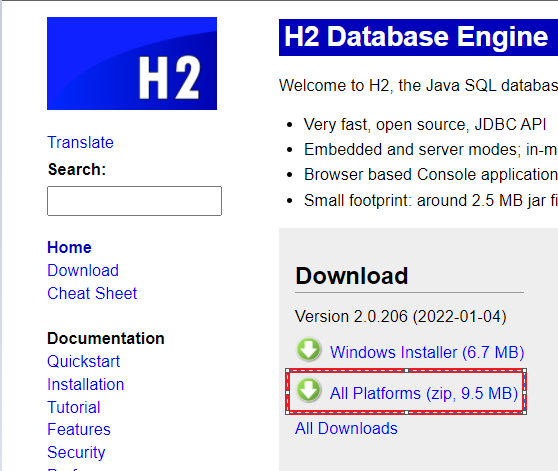Click the H2 logo image
558x471 pixels.
132,63
